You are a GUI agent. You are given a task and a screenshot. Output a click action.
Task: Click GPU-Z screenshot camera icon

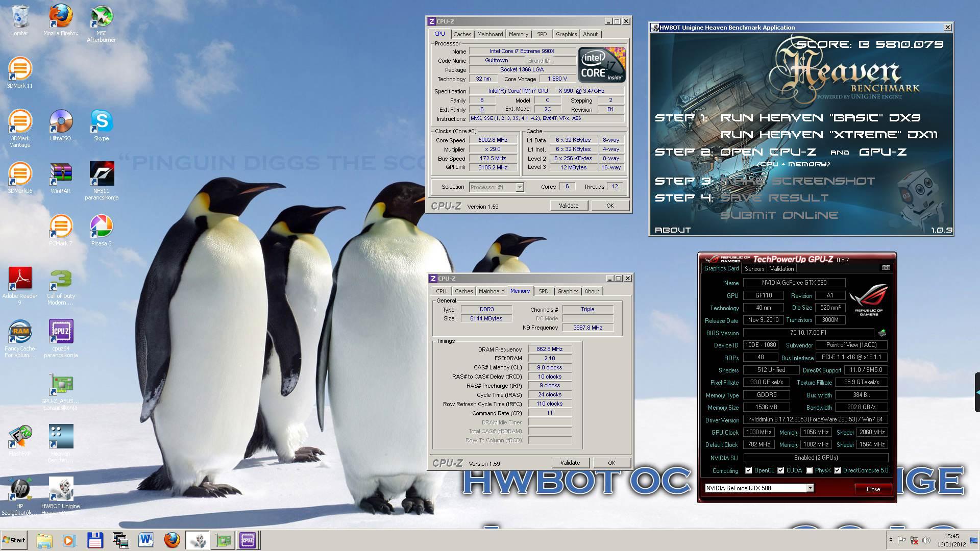tap(886, 268)
